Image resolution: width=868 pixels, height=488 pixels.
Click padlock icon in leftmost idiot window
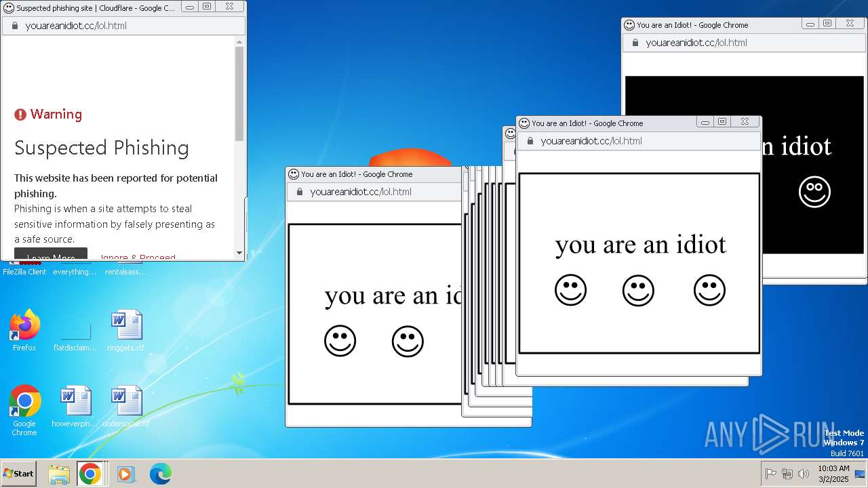tap(300, 192)
